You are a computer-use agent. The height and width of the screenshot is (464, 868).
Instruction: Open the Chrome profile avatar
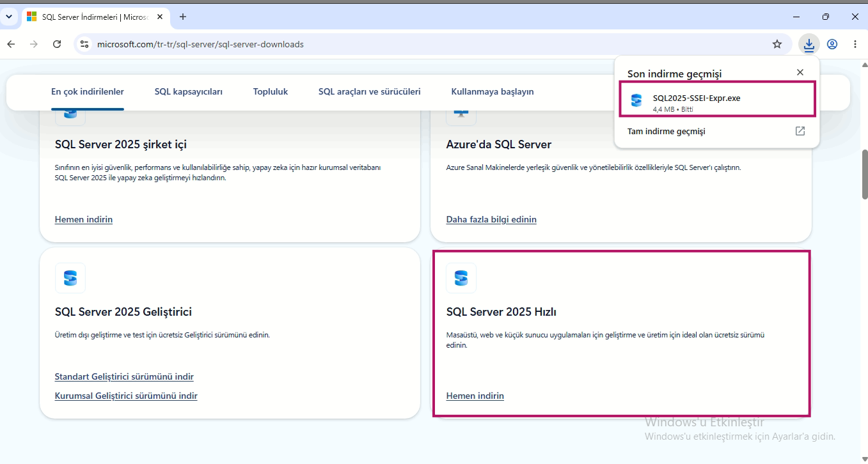pos(832,44)
